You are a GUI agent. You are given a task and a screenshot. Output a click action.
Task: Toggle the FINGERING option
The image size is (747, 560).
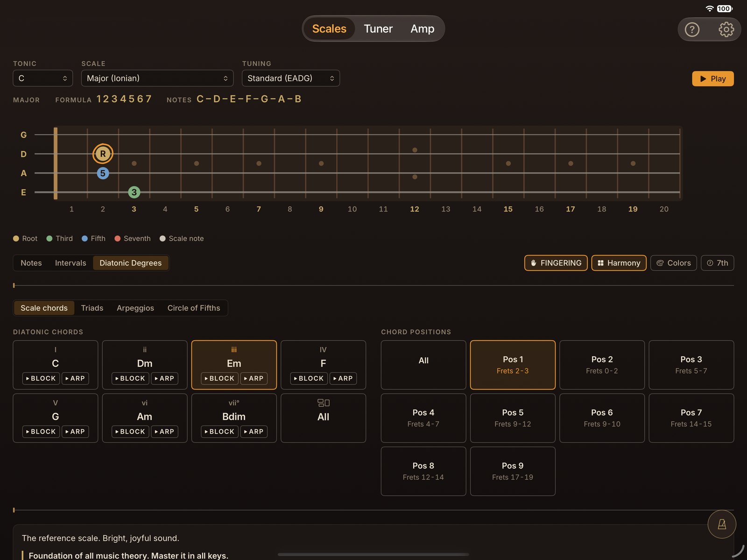(x=556, y=263)
